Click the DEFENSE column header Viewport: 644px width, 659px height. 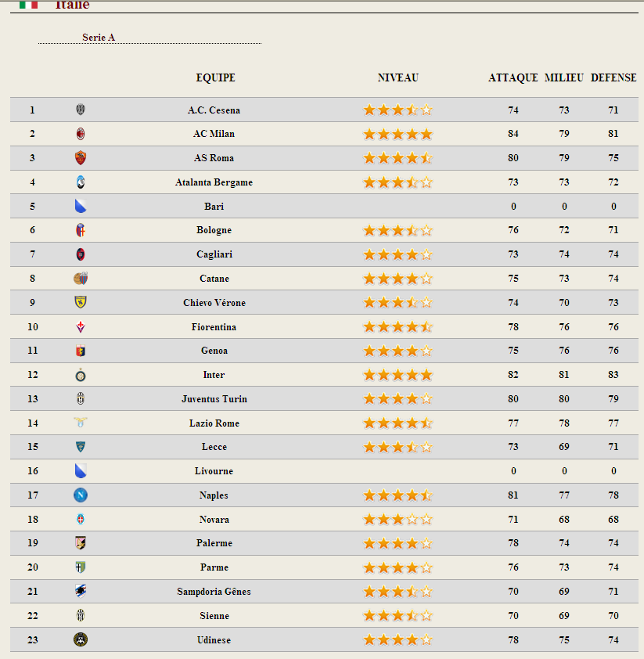pos(613,77)
